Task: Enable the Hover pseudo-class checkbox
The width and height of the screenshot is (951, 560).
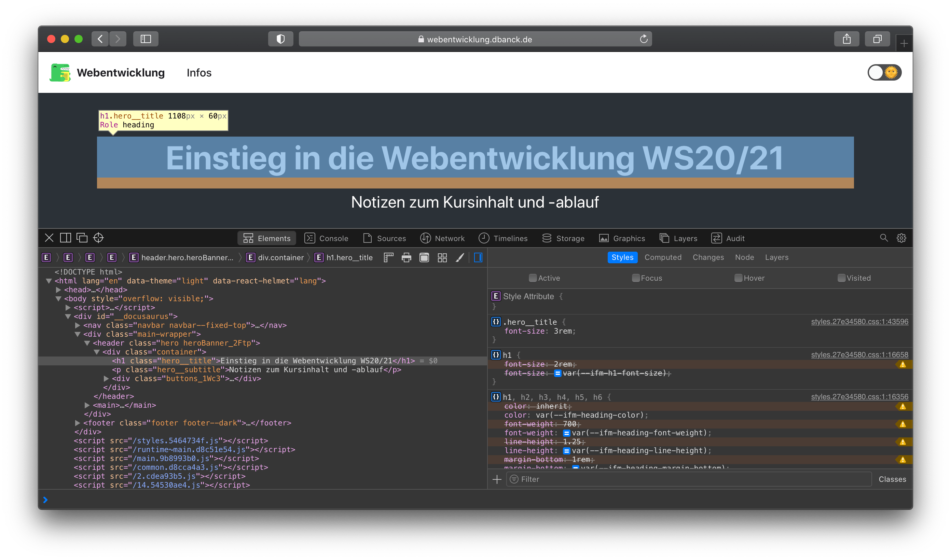Action: (738, 278)
